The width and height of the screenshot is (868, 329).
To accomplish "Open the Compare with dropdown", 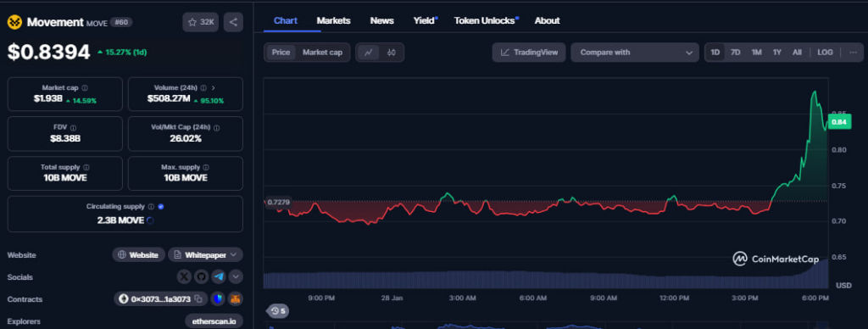I will click(x=635, y=53).
